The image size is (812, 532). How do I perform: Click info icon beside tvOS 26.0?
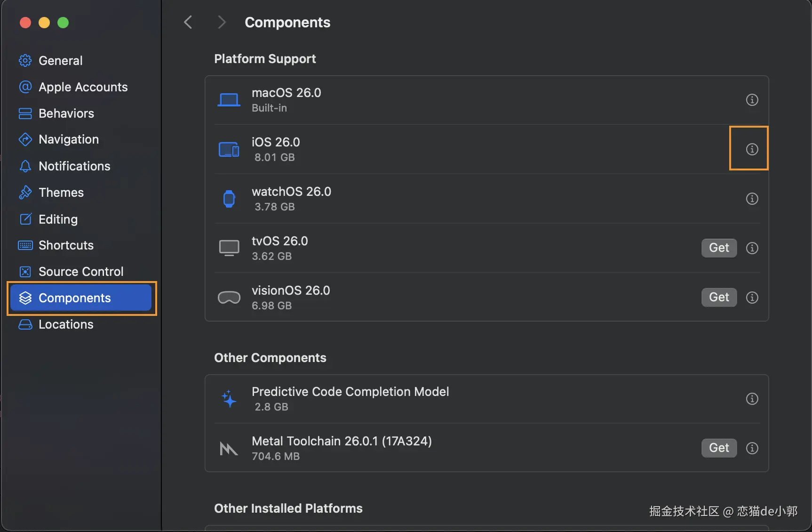click(752, 248)
